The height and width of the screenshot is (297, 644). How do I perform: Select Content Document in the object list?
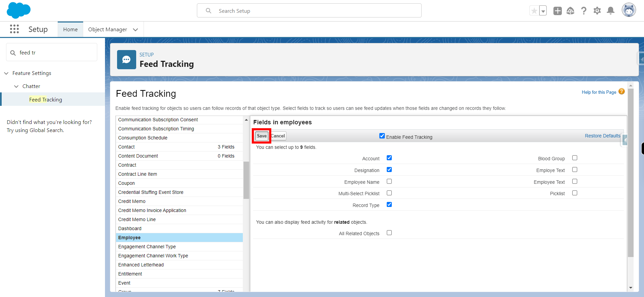point(179,156)
